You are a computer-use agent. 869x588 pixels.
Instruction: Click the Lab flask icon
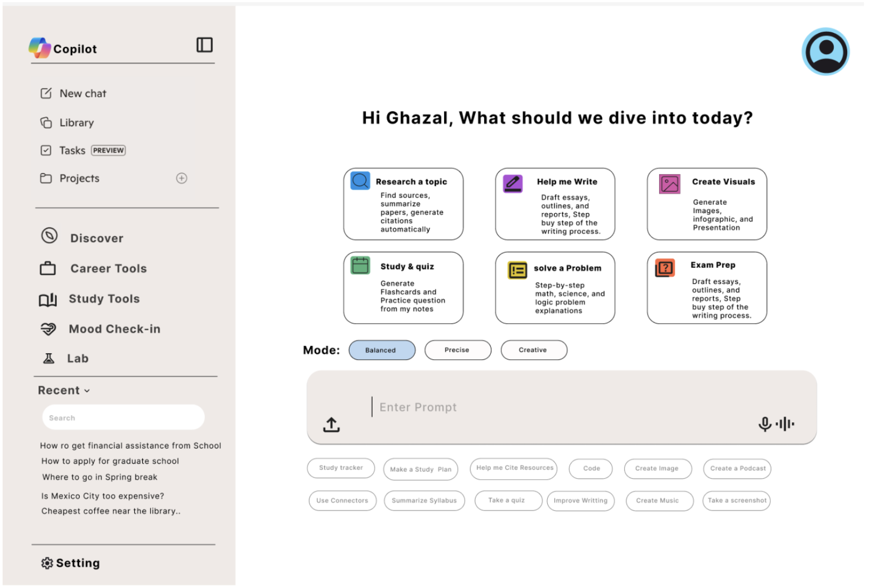(x=49, y=358)
